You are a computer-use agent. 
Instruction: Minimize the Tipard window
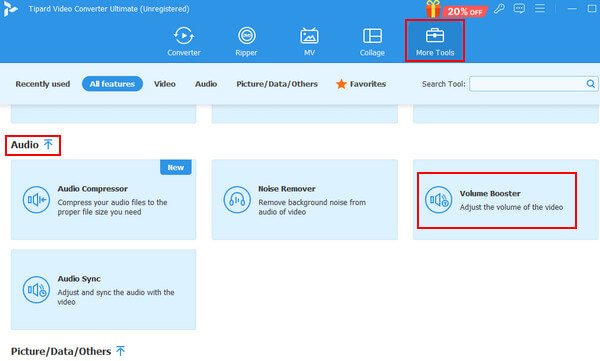(572, 8)
